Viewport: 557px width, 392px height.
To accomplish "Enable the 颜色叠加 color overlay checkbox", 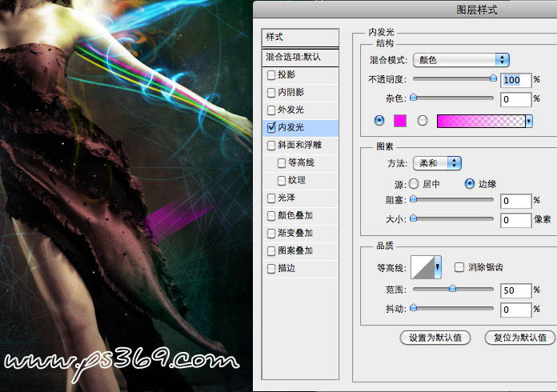I will [x=271, y=216].
